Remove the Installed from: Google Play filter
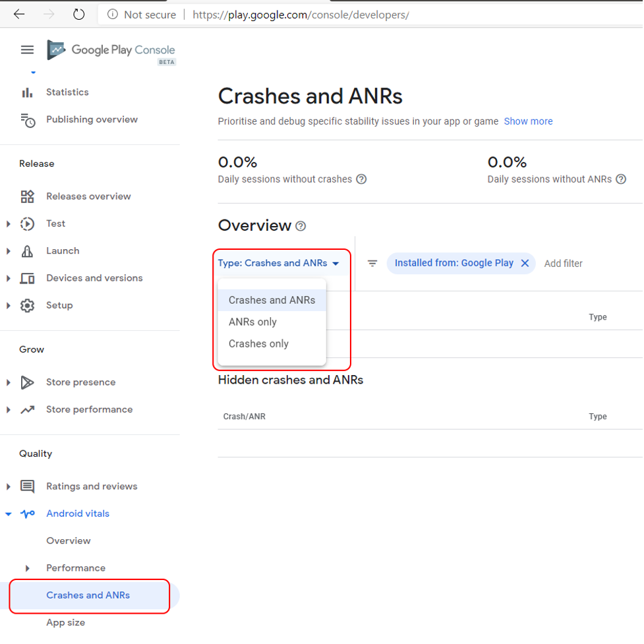The width and height of the screenshot is (644, 644). click(x=525, y=263)
